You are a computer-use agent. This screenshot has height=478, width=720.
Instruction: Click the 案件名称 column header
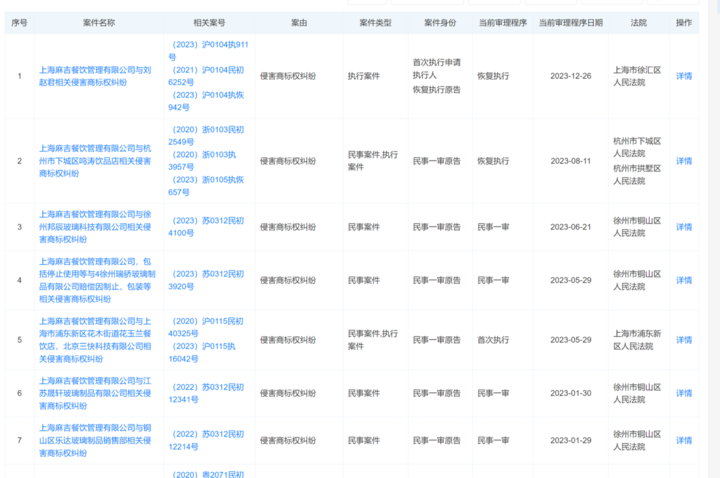[99, 22]
